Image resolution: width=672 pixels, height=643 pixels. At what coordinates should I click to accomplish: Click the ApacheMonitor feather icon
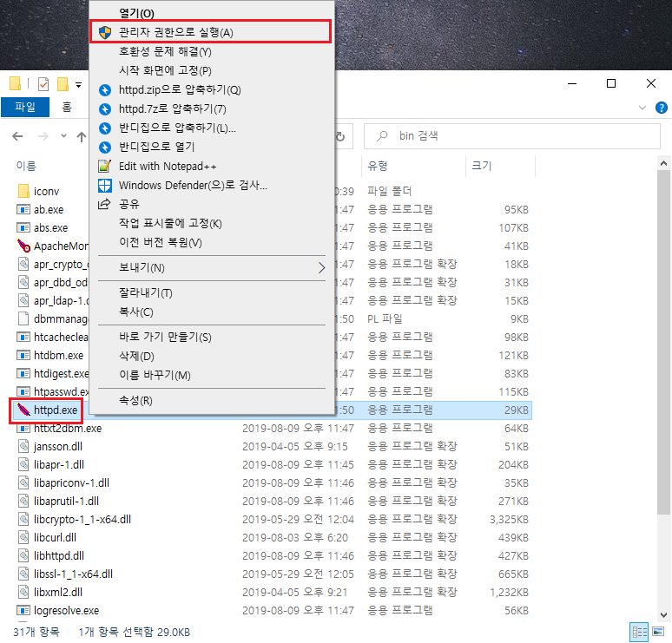[x=23, y=246]
